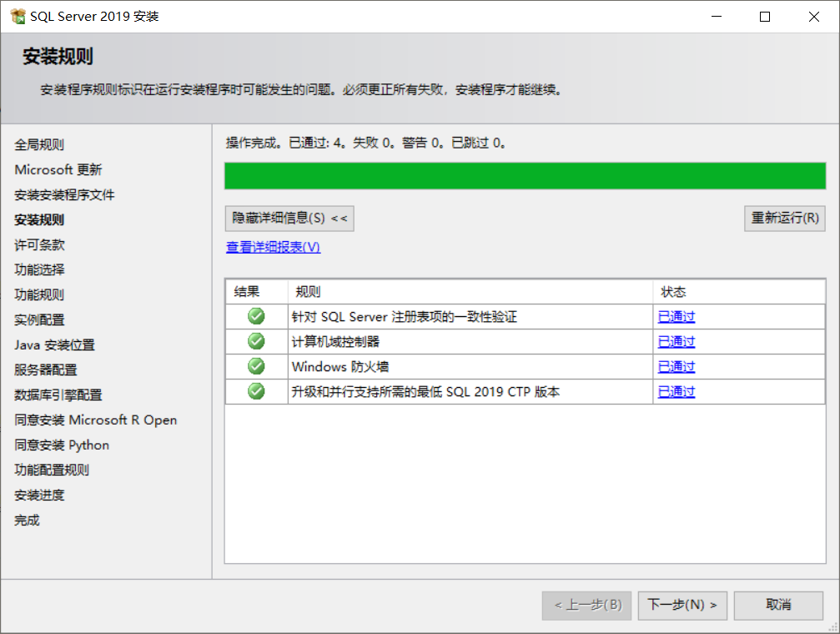840x634 pixels.
Task: Click green check icon for SQL 2019 CTP rule
Action: pyautogui.click(x=256, y=391)
